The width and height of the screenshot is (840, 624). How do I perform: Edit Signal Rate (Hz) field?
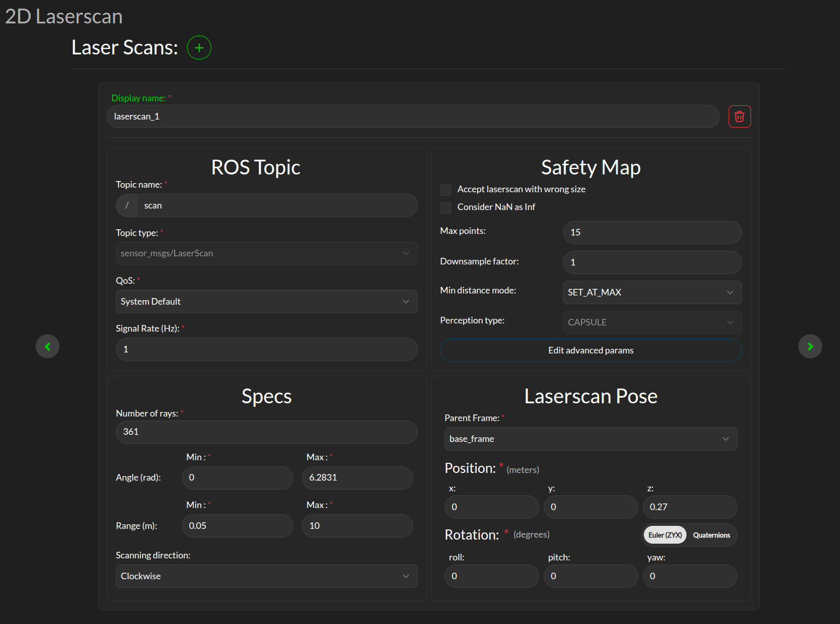tap(266, 349)
